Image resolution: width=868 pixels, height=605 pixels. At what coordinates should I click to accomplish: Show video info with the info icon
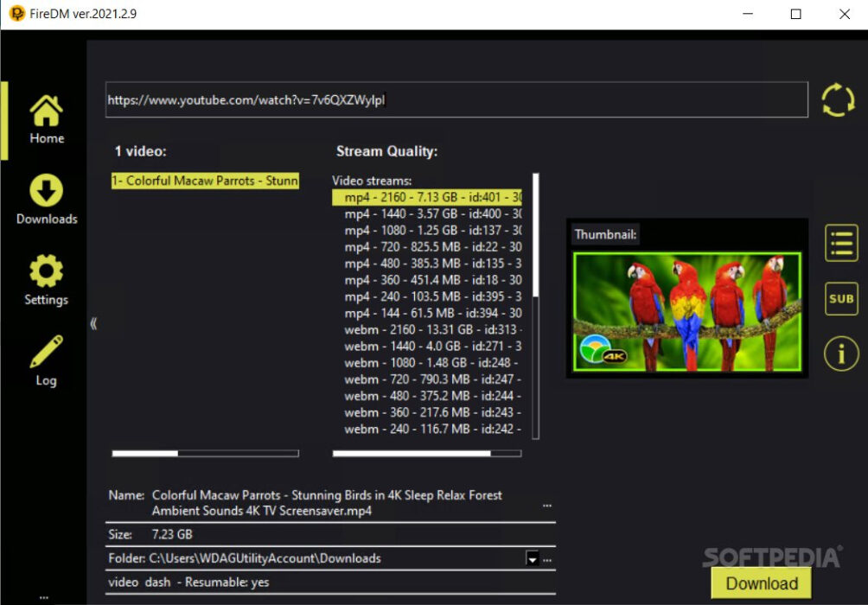pos(839,353)
